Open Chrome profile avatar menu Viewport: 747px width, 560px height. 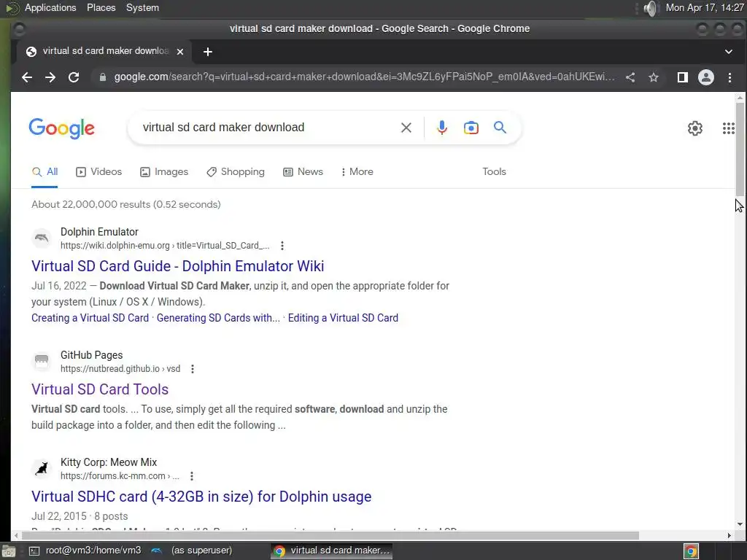[706, 77]
